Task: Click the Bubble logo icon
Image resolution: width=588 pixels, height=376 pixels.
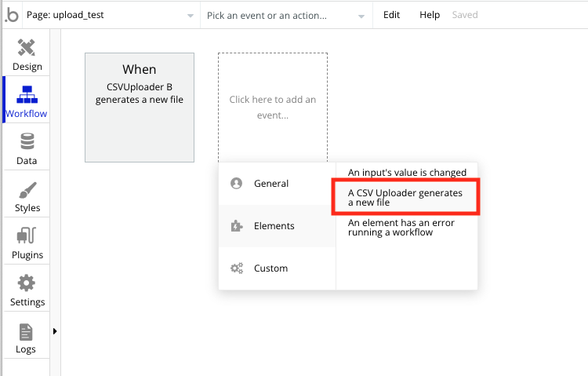Action: pos(12,15)
